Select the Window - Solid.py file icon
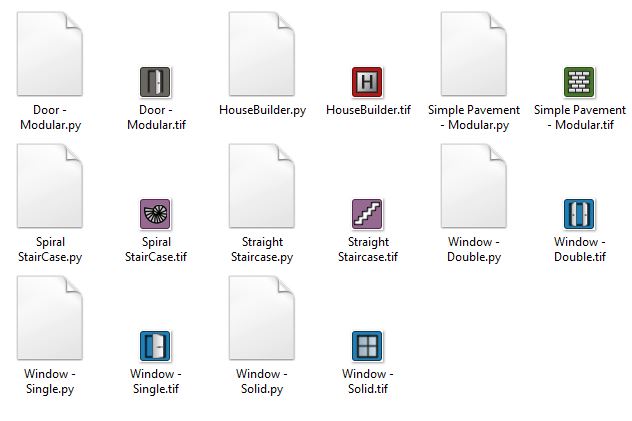The width and height of the screenshot is (632, 421). click(262, 318)
